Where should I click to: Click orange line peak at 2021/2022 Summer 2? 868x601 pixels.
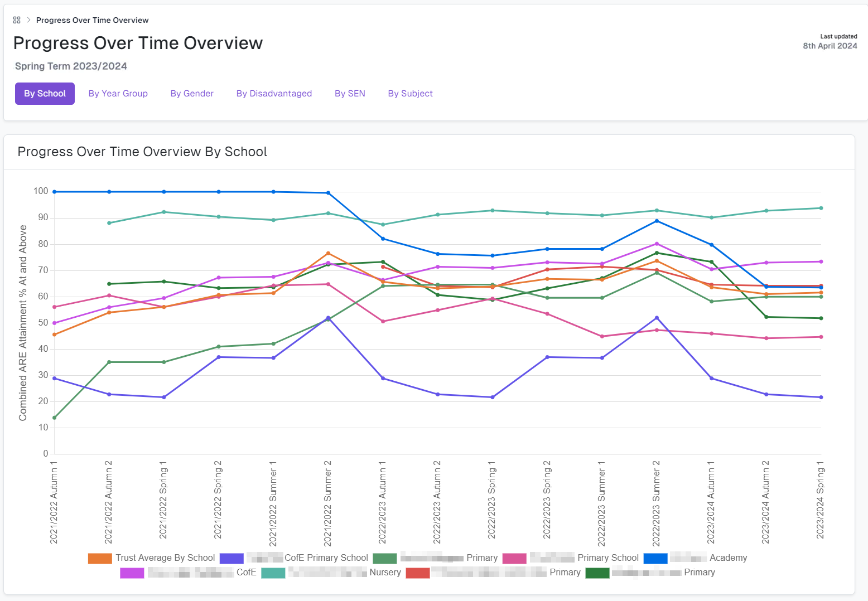tap(328, 253)
